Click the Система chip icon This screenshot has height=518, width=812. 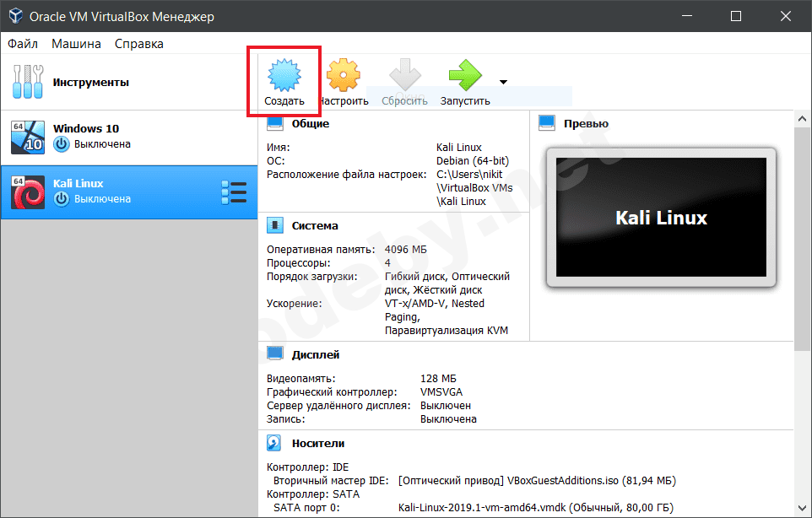[275, 225]
